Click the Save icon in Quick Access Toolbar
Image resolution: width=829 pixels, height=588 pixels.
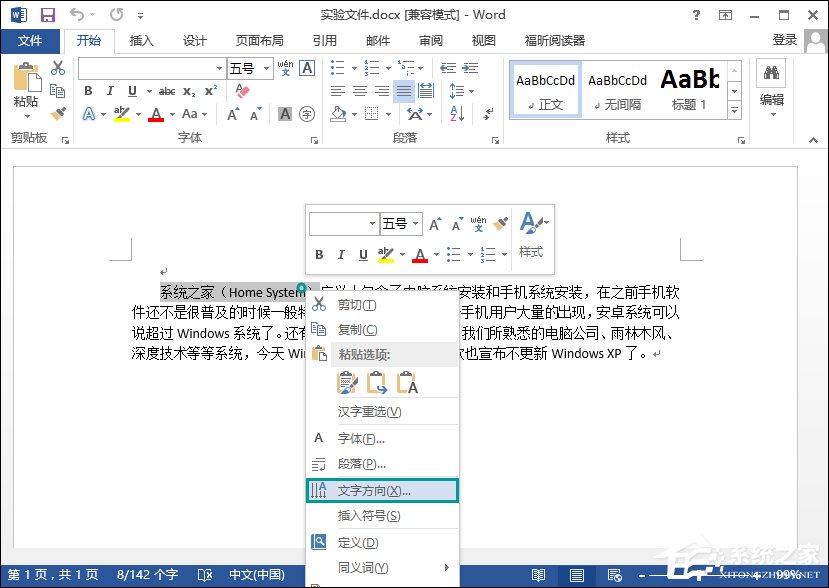47,14
